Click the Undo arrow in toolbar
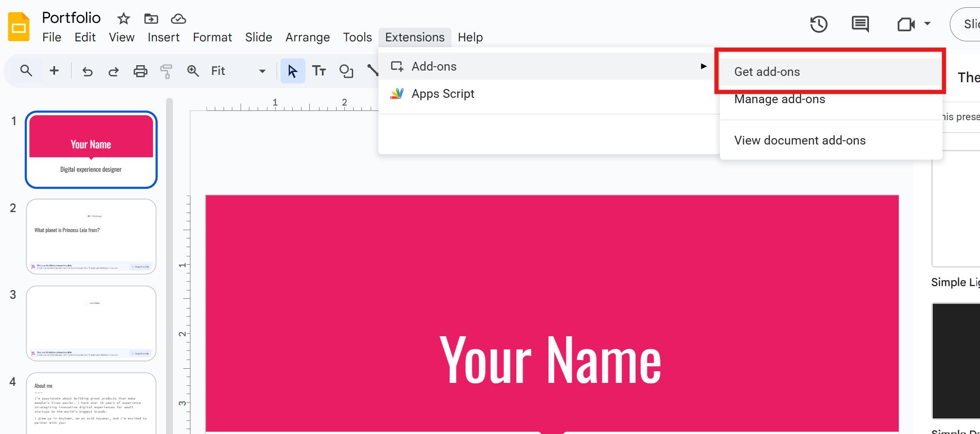 (x=87, y=72)
